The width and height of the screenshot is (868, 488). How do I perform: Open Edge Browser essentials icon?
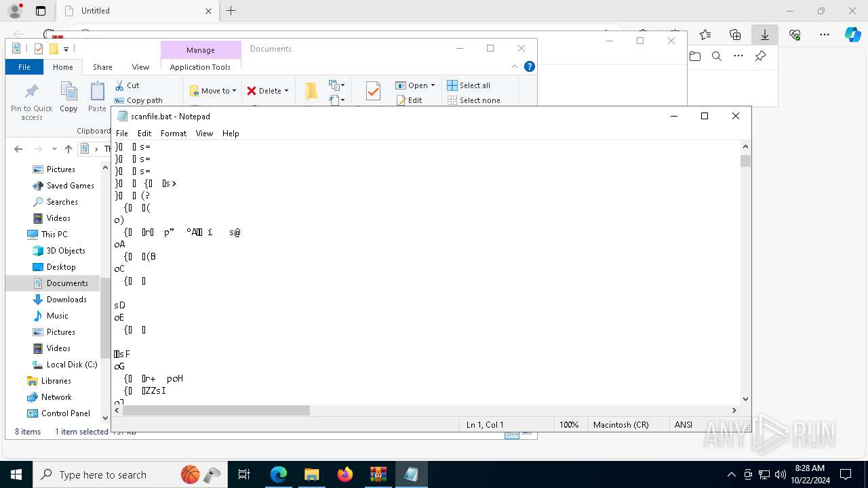pyautogui.click(x=795, y=35)
